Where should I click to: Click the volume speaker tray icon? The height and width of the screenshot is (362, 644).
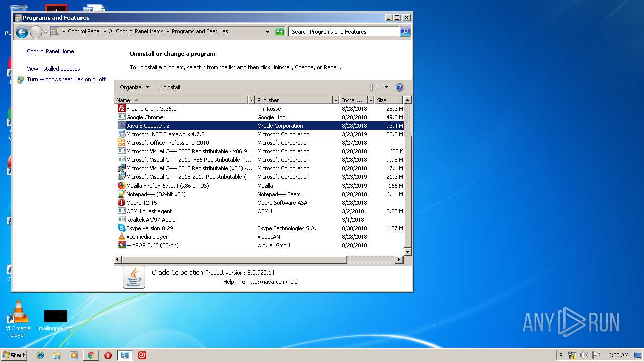pyautogui.click(x=584, y=355)
